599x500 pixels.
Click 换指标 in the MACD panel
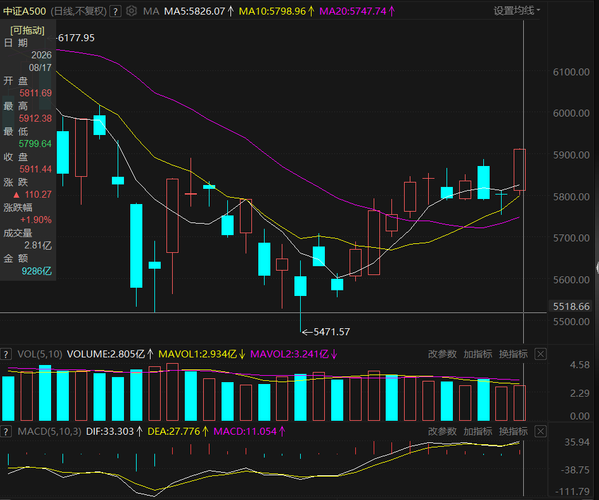(513, 432)
